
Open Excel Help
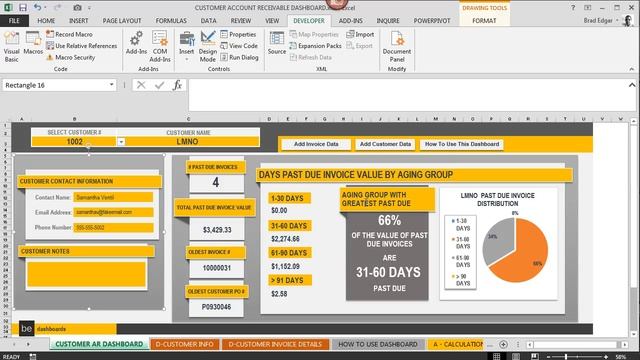click(573, 7)
